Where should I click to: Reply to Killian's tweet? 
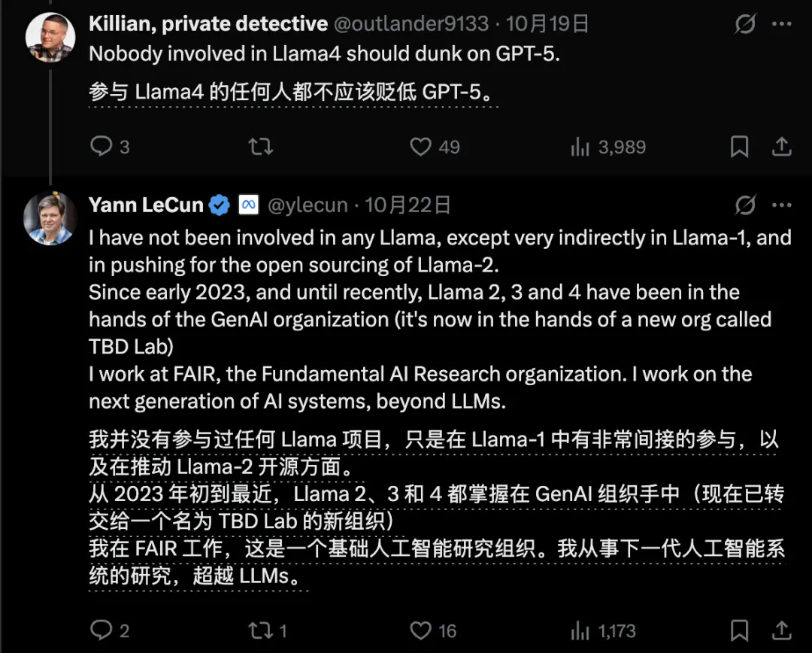point(101,147)
